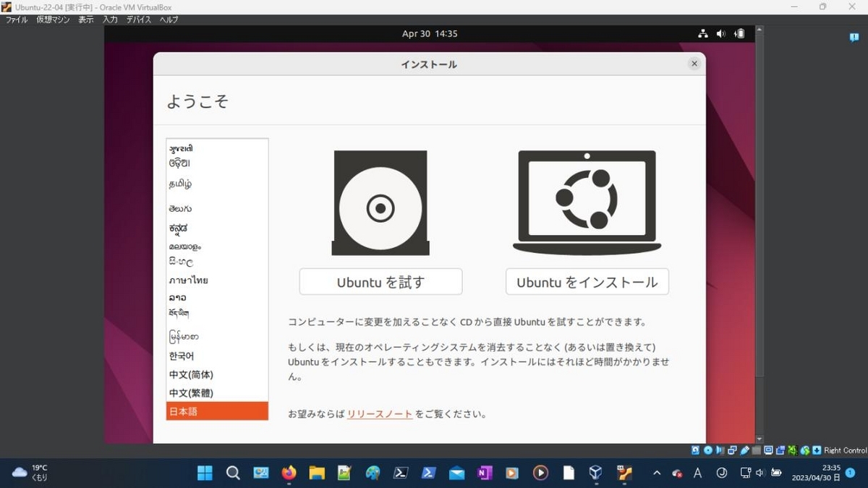Click the VirtualBox hard disk status icon
The image size is (868, 488).
(x=695, y=450)
